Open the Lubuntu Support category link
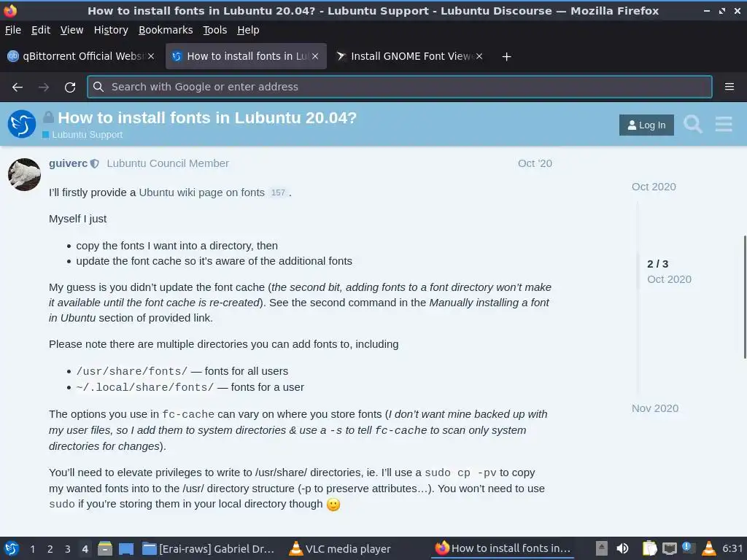The height and width of the screenshot is (560, 747). tap(88, 135)
